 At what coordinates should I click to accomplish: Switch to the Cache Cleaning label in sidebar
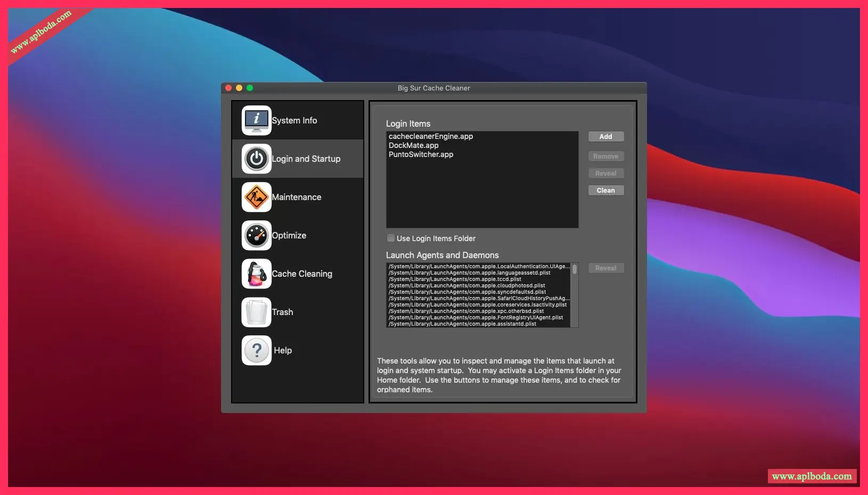pos(302,274)
